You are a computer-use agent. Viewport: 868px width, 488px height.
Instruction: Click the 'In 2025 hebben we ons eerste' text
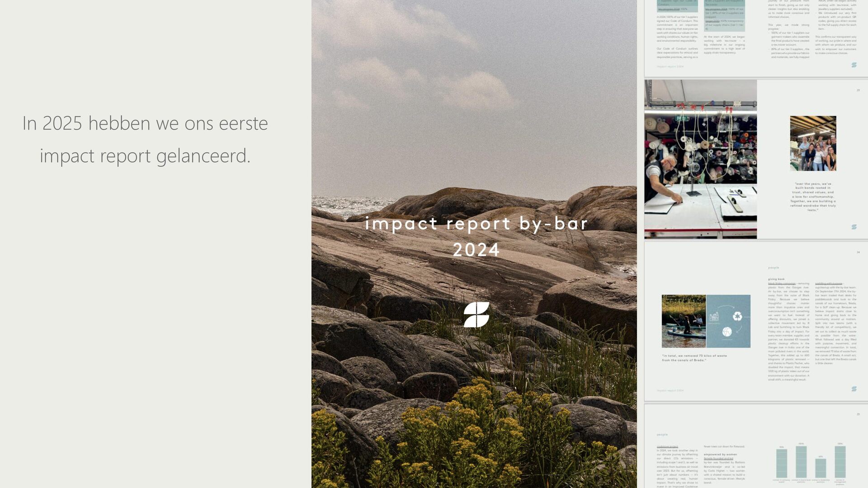[145, 123]
